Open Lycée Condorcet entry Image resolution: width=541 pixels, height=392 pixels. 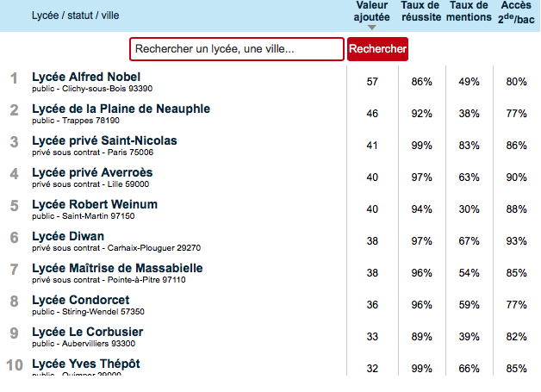tap(81, 300)
